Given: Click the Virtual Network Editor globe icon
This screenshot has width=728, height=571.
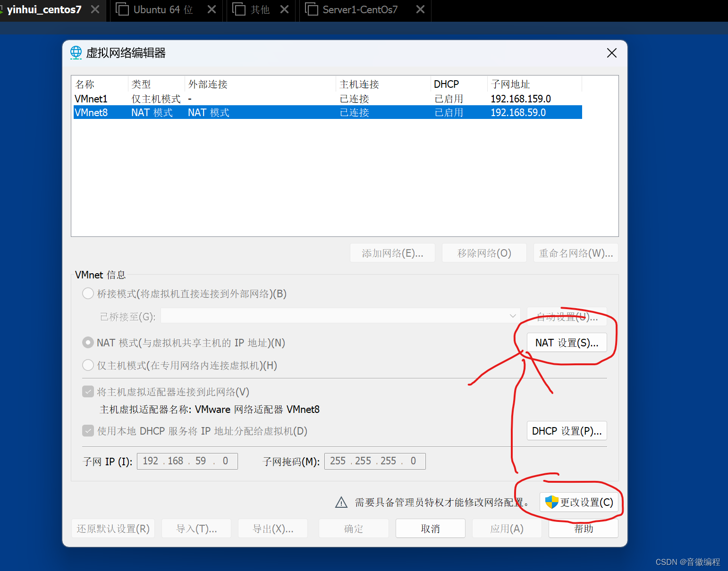Looking at the screenshot, I should [x=76, y=52].
